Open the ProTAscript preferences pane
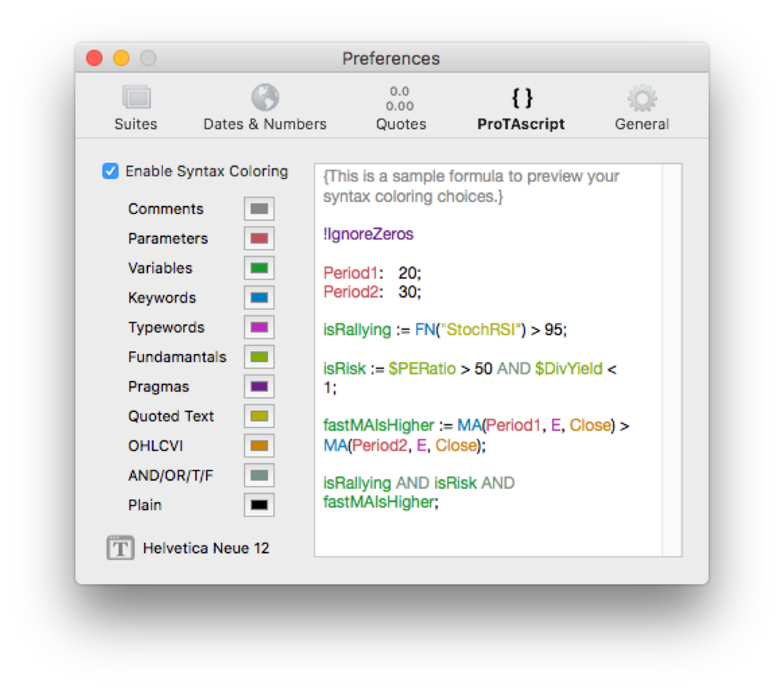 (x=520, y=106)
